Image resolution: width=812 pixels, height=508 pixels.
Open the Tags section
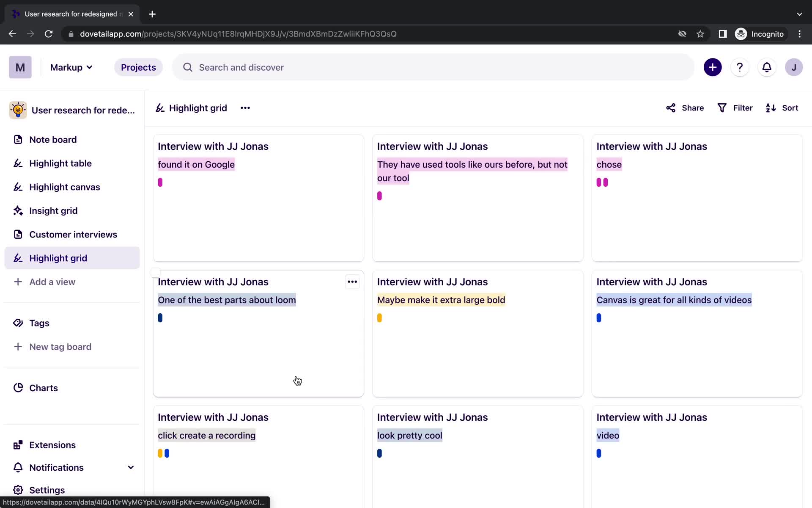39,323
